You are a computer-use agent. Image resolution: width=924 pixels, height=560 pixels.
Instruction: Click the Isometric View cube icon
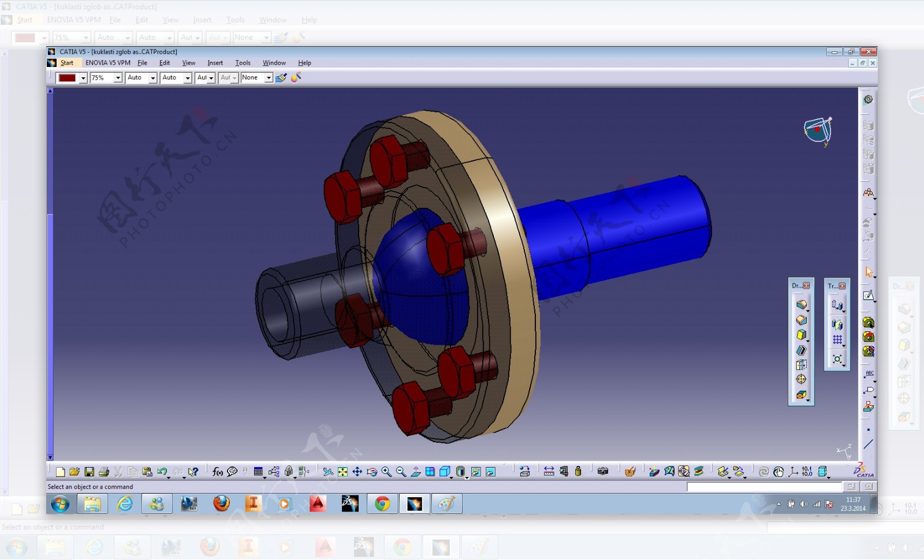(x=444, y=472)
